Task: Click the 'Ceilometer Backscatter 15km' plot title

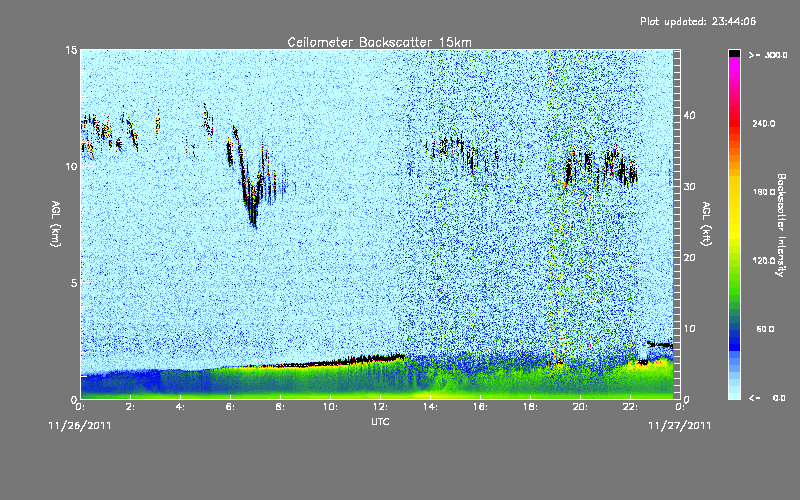Action: (379, 42)
